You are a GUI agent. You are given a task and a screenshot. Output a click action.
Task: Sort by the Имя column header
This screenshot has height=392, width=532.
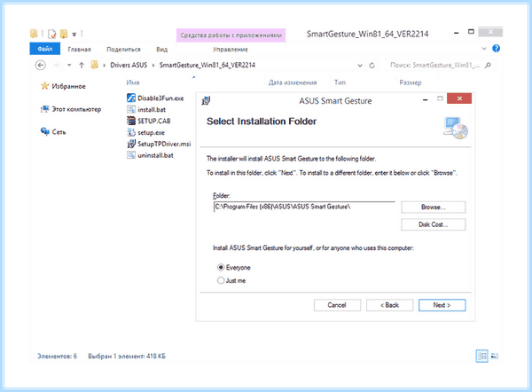133,82
